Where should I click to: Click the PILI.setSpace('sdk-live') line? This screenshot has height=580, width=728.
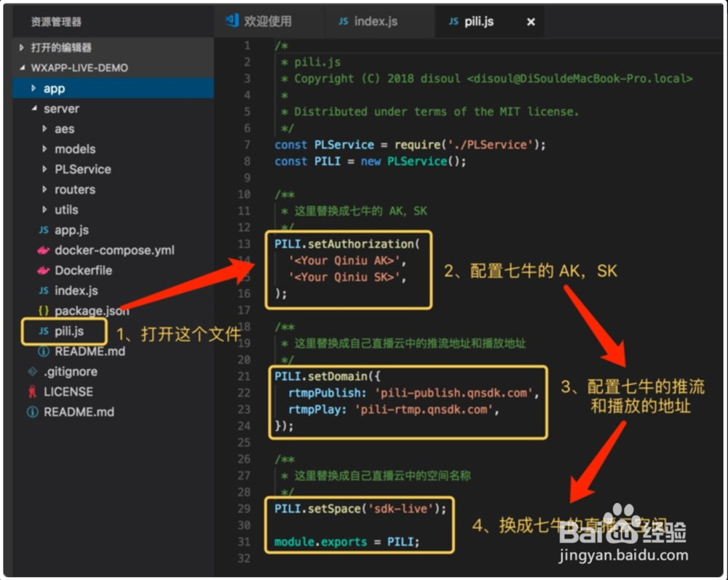(360, 509)
